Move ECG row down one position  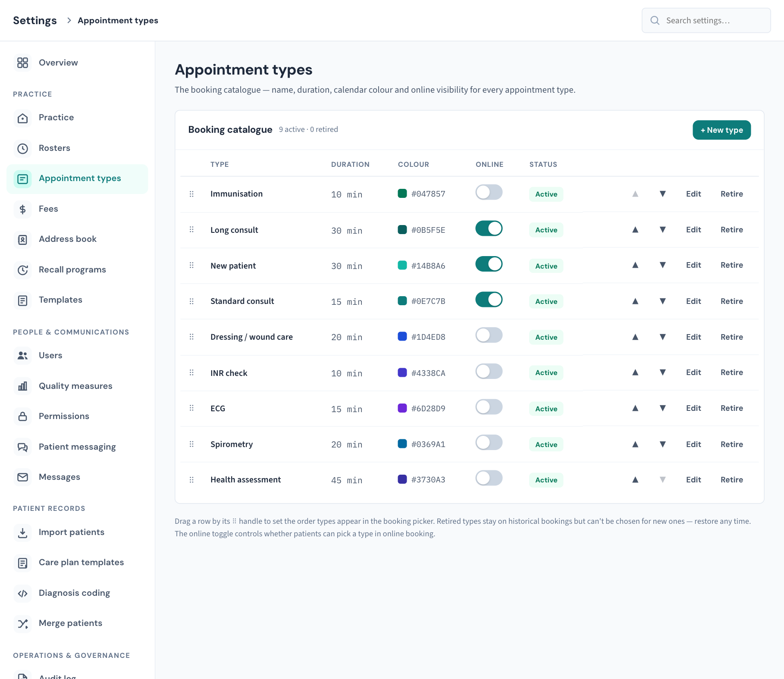coord(663,408)
